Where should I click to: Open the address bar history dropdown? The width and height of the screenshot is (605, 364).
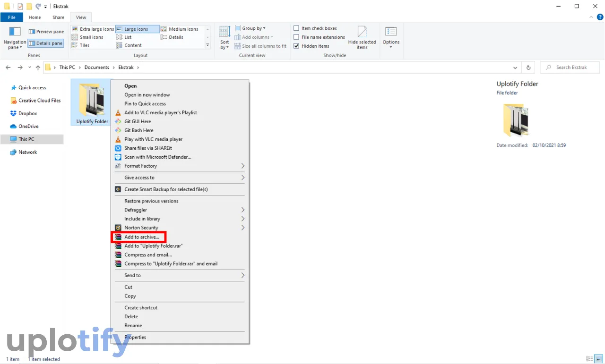click(515, 68)
